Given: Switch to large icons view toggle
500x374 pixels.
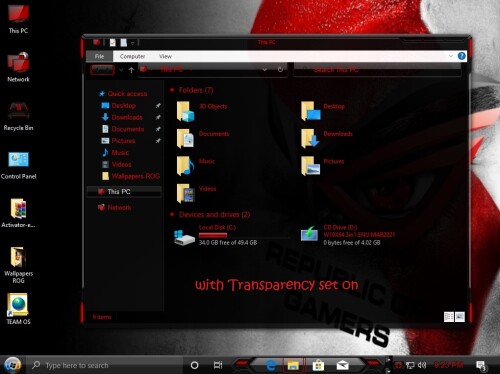Looking at the screenshot, I should (460, 317).
